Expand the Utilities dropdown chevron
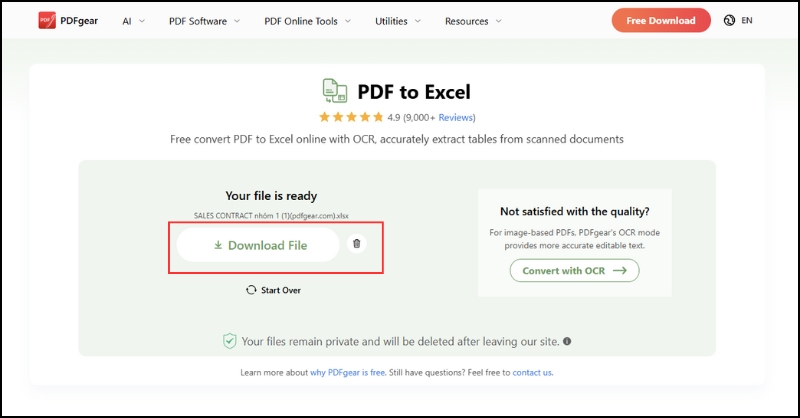800x418 pixels. (x=418, y=21)
